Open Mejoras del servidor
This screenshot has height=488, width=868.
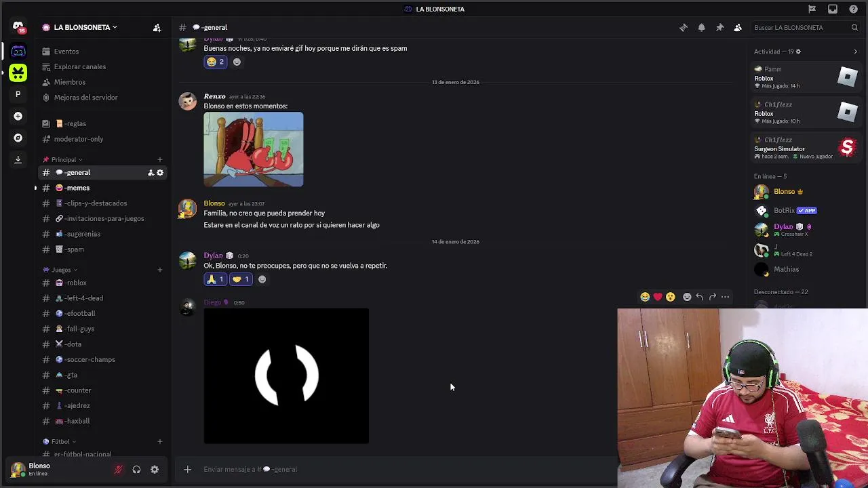(x=102, y=98)
